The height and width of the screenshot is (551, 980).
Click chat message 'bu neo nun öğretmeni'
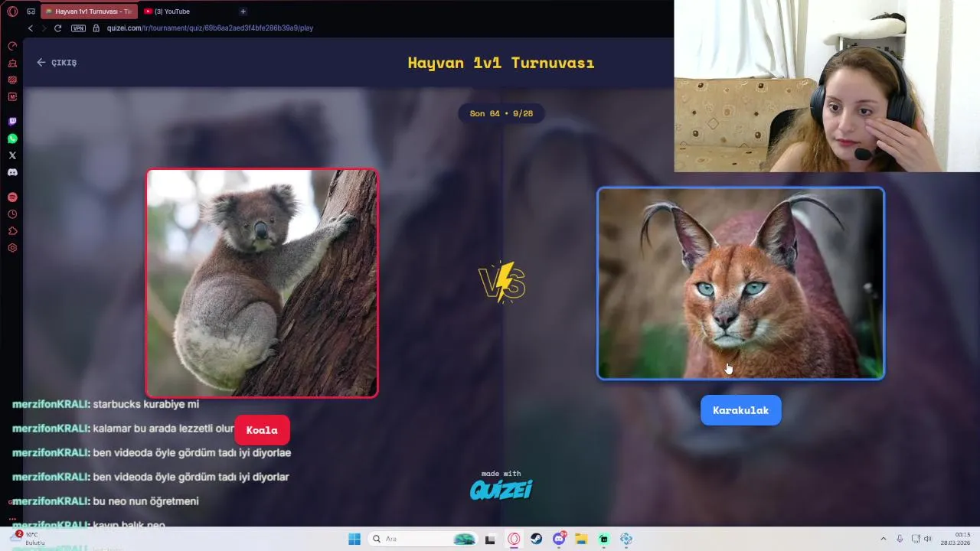coord(145,501)
